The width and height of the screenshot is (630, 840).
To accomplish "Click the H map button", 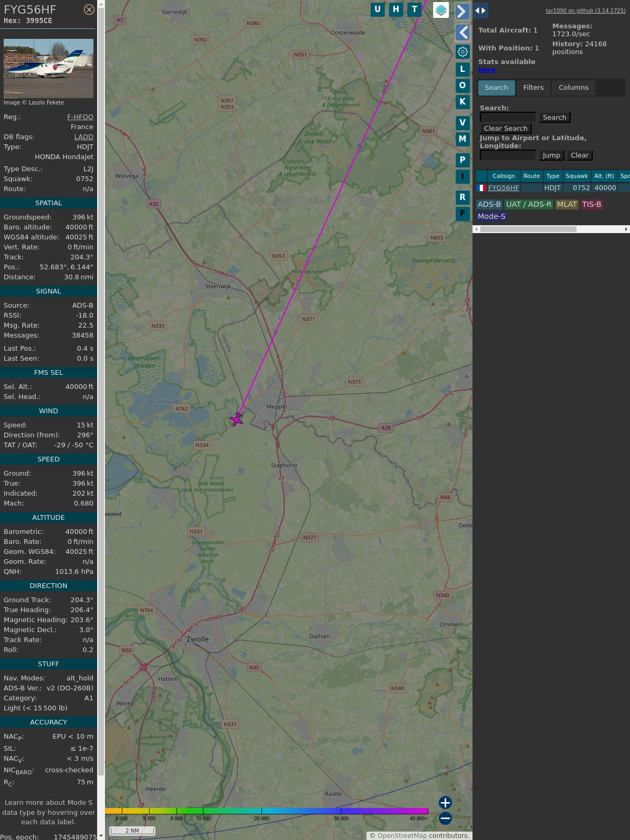I will (396, 9).
